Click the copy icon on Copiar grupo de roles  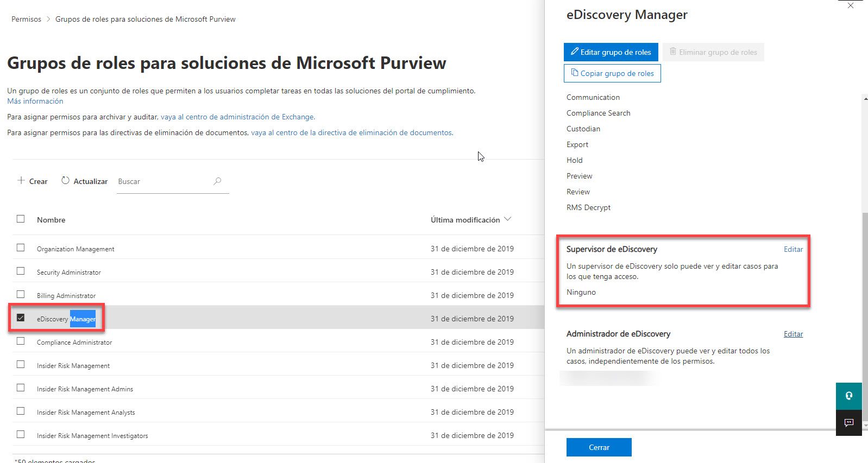coord(574,73)
